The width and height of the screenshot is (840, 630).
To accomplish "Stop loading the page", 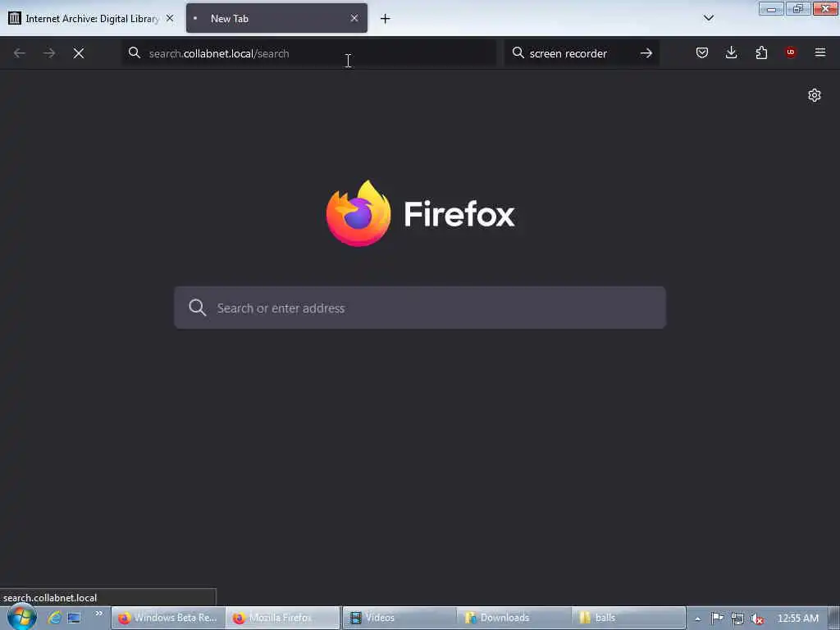I will (x=79, y=53).
